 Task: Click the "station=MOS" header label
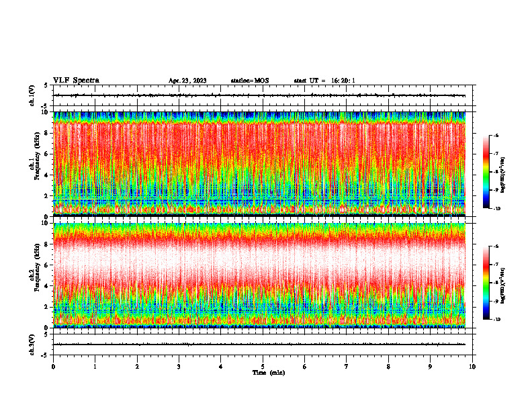pos(250,81)
